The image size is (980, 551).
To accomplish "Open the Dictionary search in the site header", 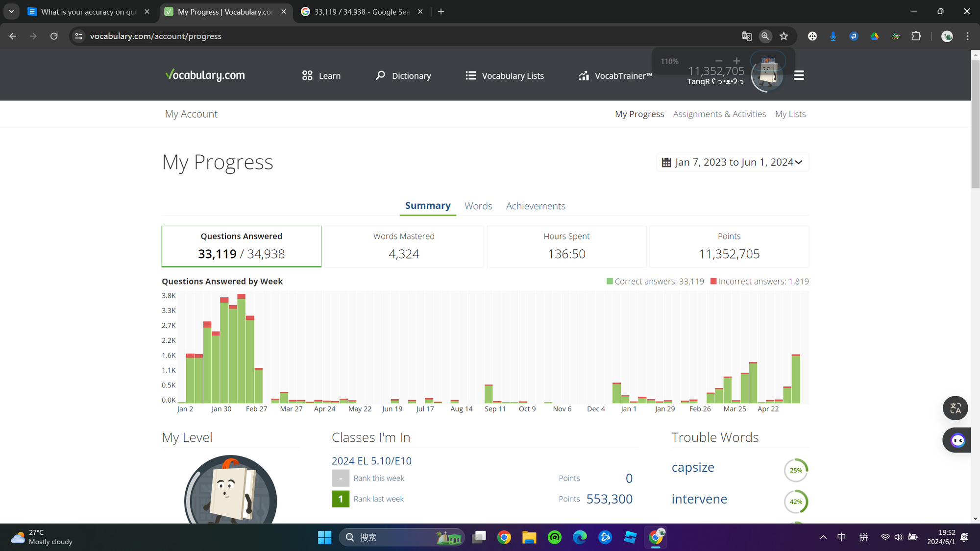I will (x=403, y=75).
